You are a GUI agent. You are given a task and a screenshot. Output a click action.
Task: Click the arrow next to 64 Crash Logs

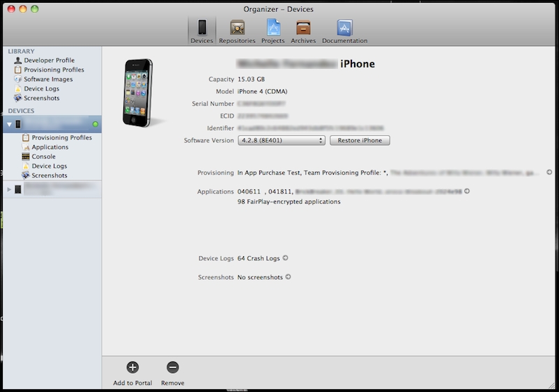pyautogui.click(x=285, y=258)
